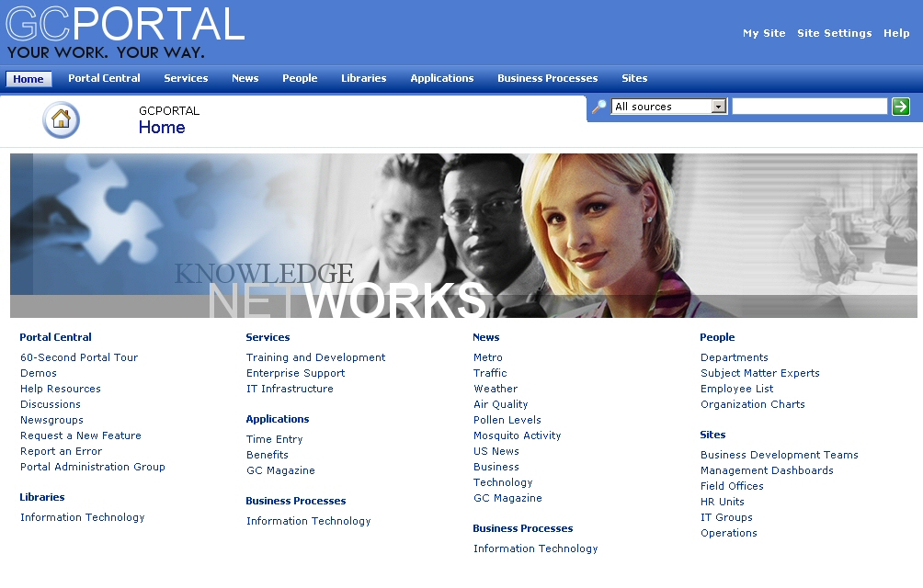Open Subject Matter Experts link
This screenshot has height=588, width=923.
pyautogui.click(x=759, y=373)
